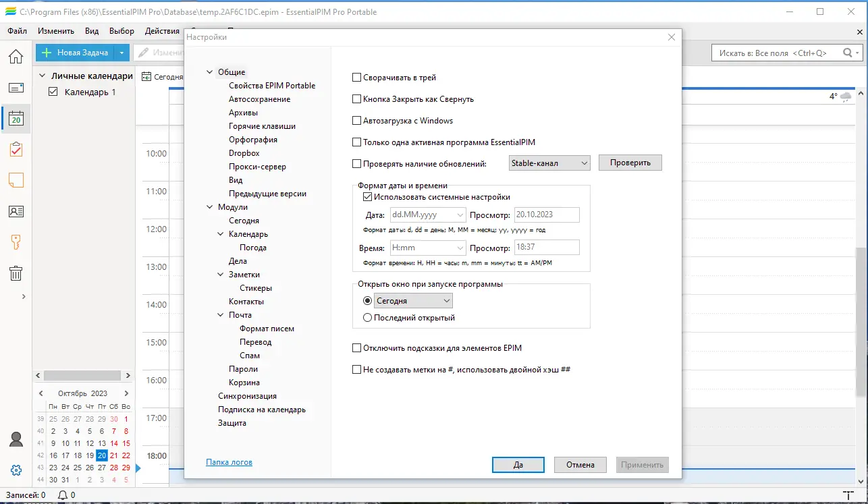Open the "Выбор" menu

pyautogui.click(x=121, y=31)
